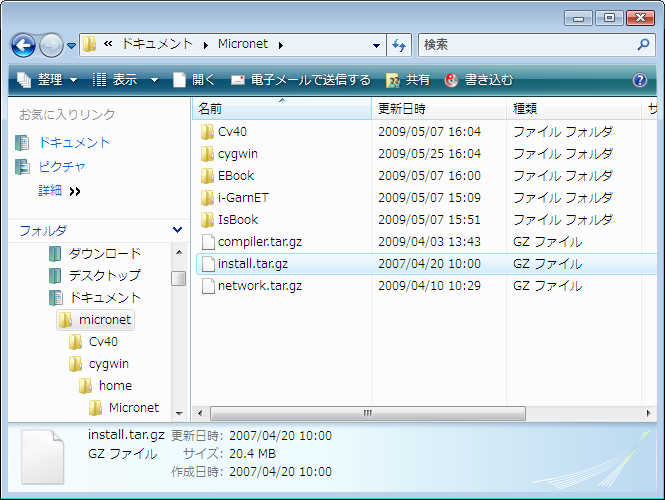The width and height of the screenshot is (665, 500).
Task: Expand arrow after Micronet breadcrumb
Action: 281,45
